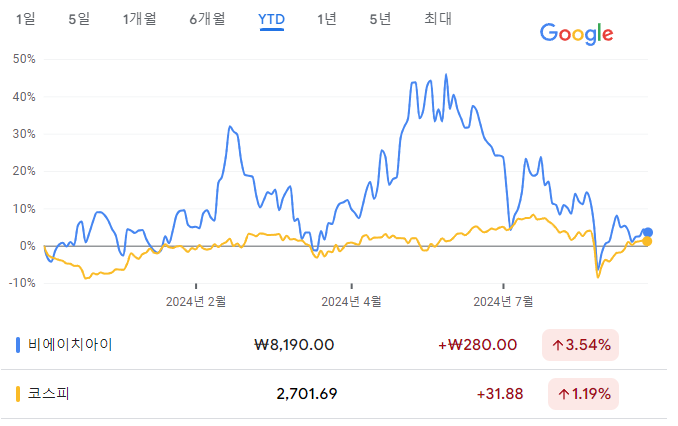
Task: Choose the 6개월 time range
Action: (207, 19)
